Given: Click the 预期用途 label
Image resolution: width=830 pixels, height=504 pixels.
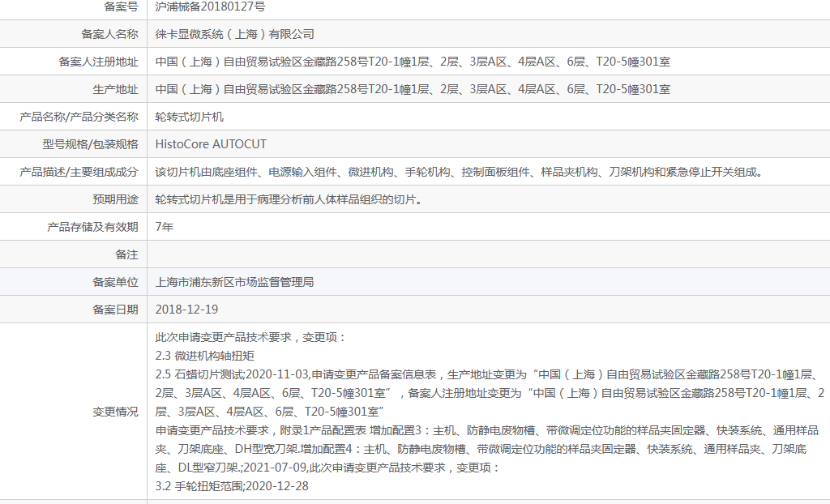Looking at the screenshot, I should click(115, 199).
